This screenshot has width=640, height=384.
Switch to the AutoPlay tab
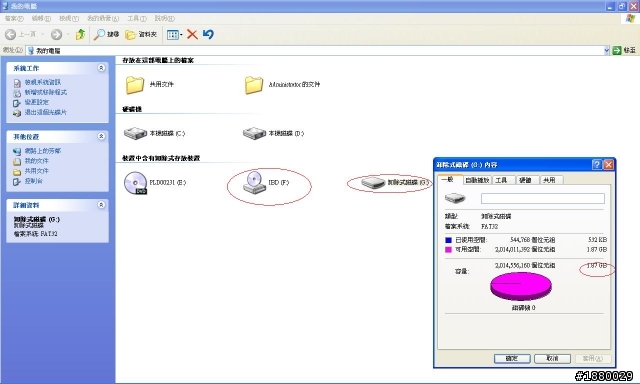(477, 180)
